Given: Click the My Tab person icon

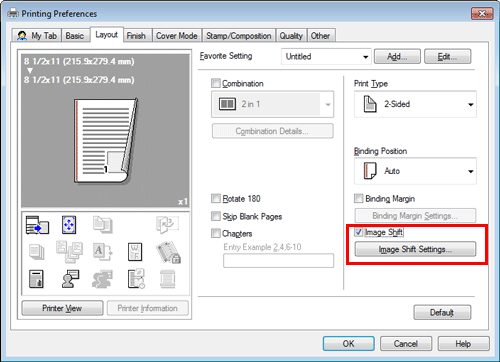Looking at the screenshot, I should [22, 36].
